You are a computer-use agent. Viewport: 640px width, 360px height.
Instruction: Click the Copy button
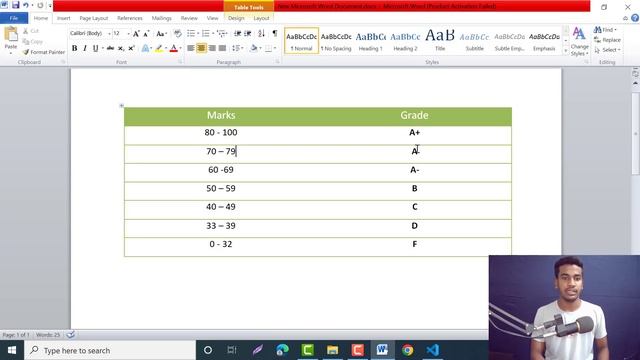[33, 42]
